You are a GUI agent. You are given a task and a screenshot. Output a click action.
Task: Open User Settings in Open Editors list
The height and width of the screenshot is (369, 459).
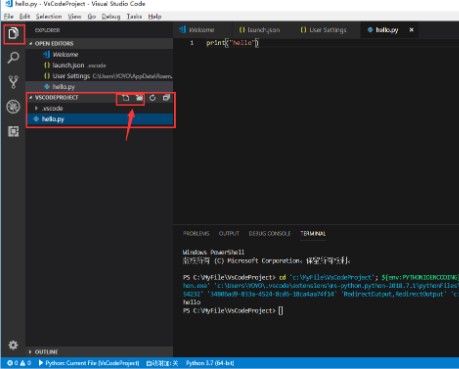99,76
